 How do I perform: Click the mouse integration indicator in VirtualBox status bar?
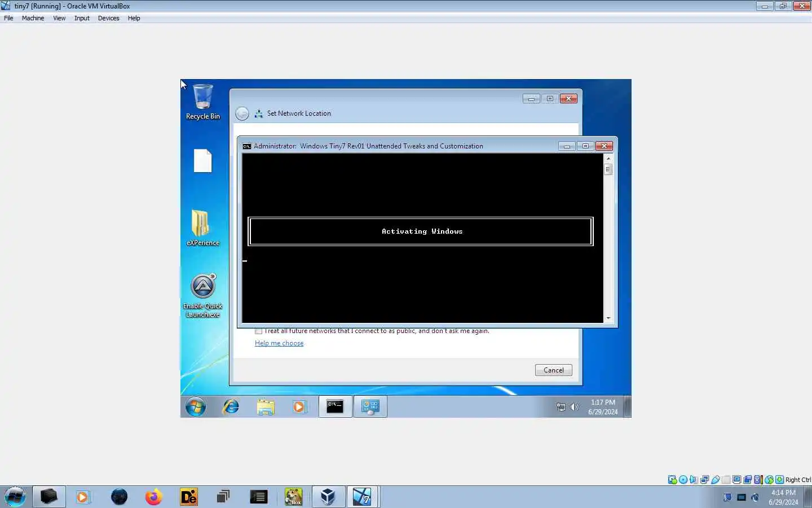(769, 480)
